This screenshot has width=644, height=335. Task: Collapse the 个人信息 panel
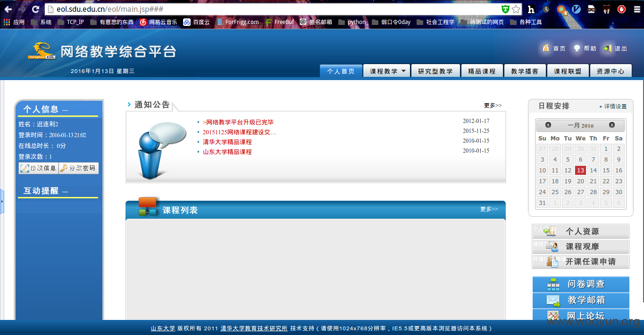(x=65, y=110)
